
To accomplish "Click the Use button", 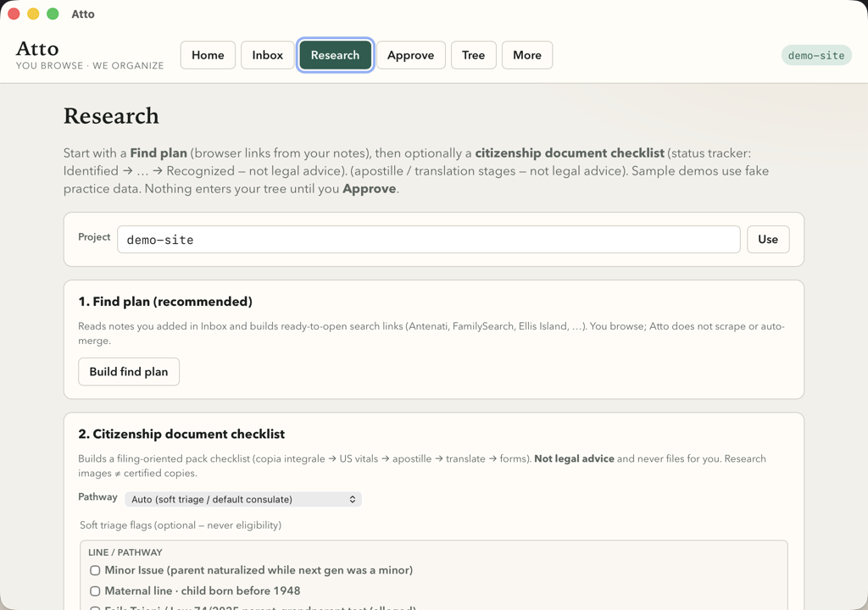I will click(768, 240).
